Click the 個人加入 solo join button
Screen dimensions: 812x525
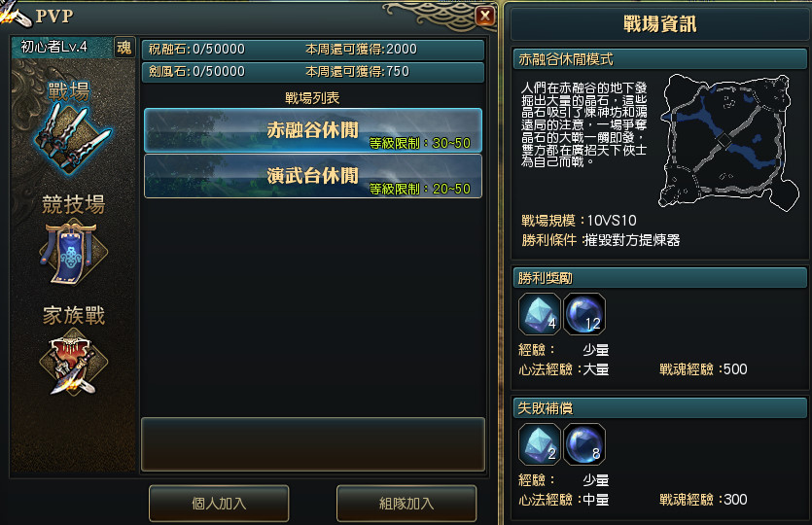click(x=219, y=504)
